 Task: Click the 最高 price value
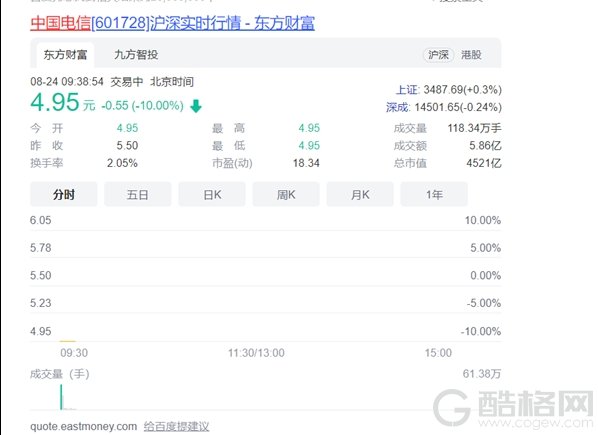coord(309,128)
